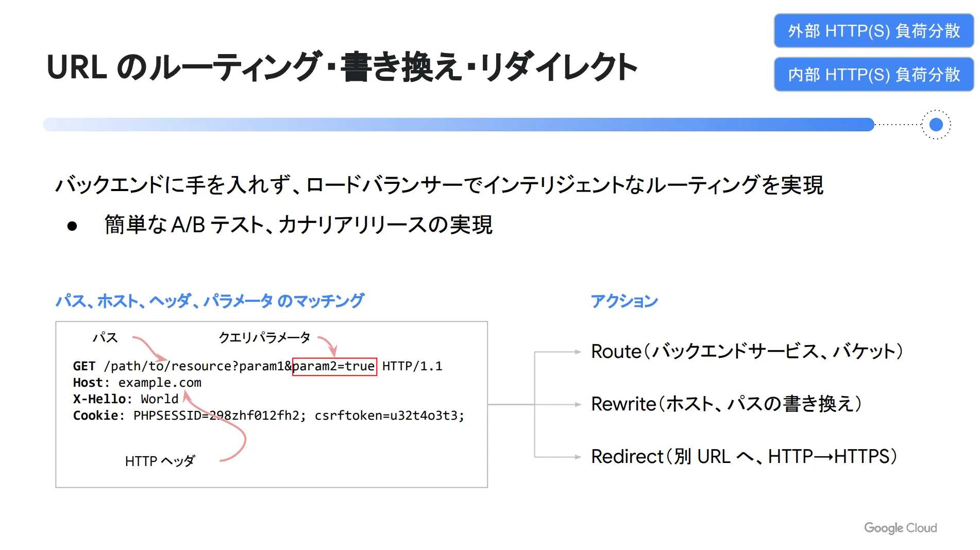Click the Route（バックエンドサービス、バケット） action
Viewport: 980px width, 550px height.
click(747, 352)
